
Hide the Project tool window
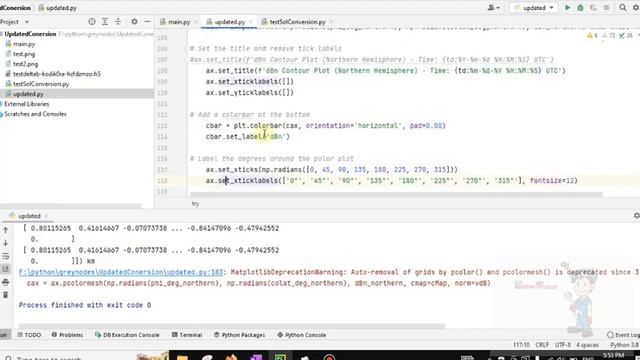click(x=147, y=22)
